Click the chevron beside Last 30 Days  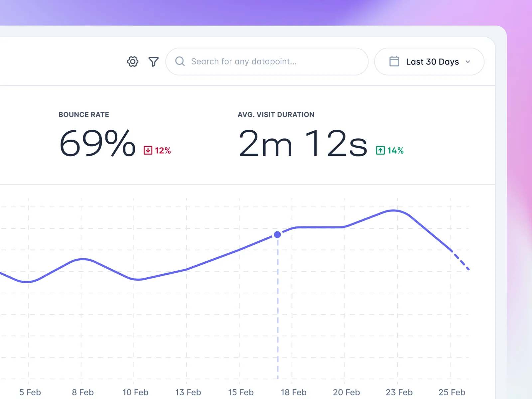468,62
